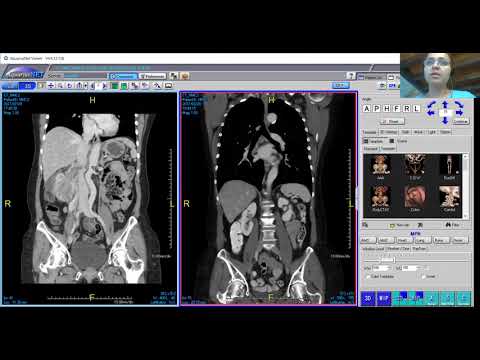This screenshot has height=360, width=480.
Task: Open the small dropdown arrow beside the toolbar tools
Action: [x=86, y=86]
